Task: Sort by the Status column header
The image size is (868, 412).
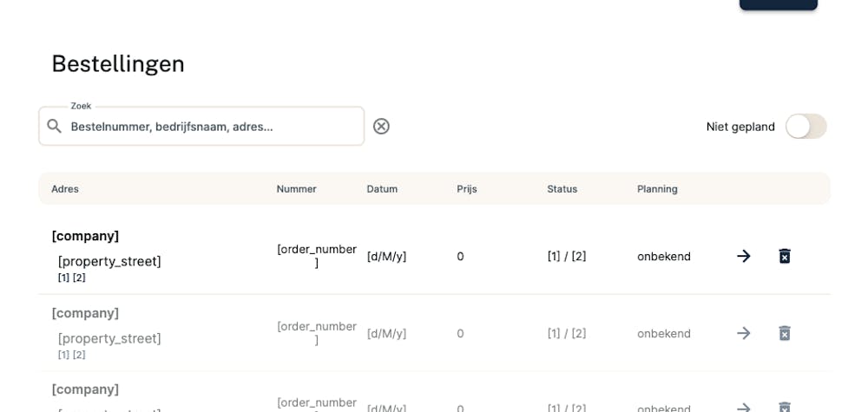Action: (562, 189)
